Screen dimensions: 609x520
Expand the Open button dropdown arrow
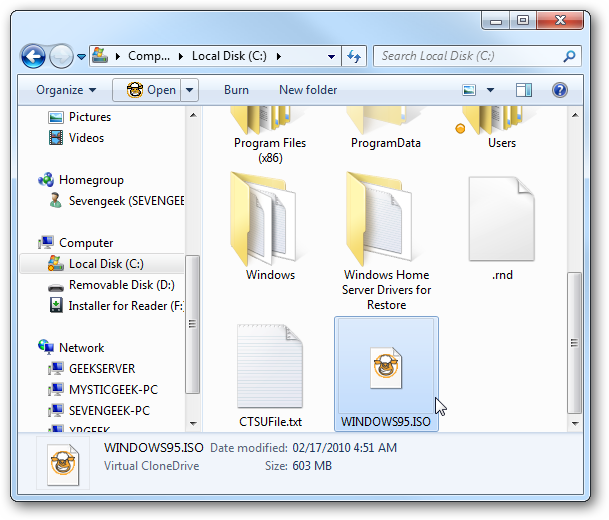(190, 90)
